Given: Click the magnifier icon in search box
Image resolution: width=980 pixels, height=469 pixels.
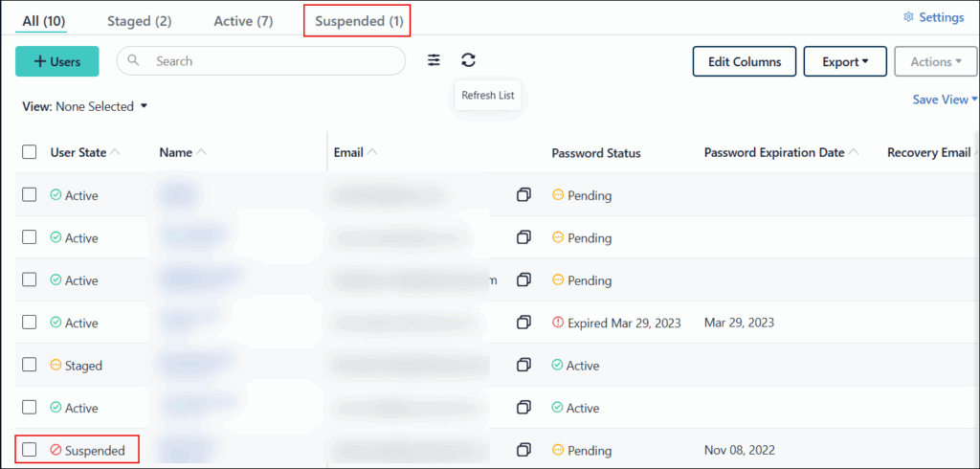Looking at the screenshot, I should (134, 60).
